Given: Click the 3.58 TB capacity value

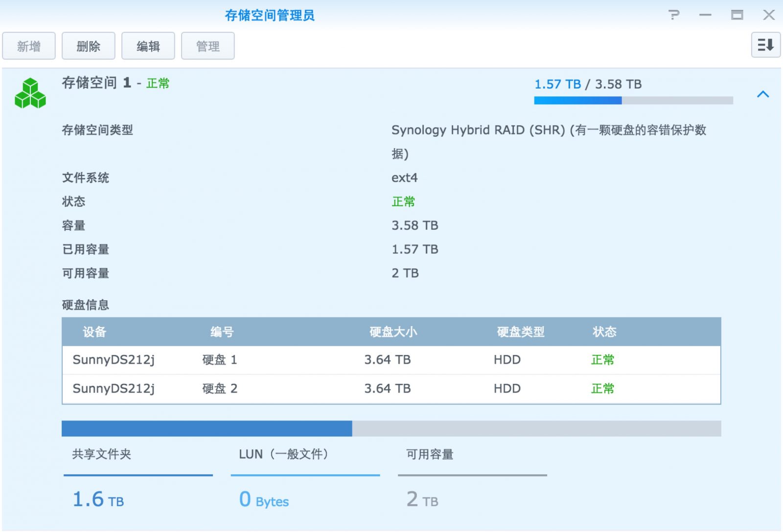Looking at the screenshot, I should point(415,225).
